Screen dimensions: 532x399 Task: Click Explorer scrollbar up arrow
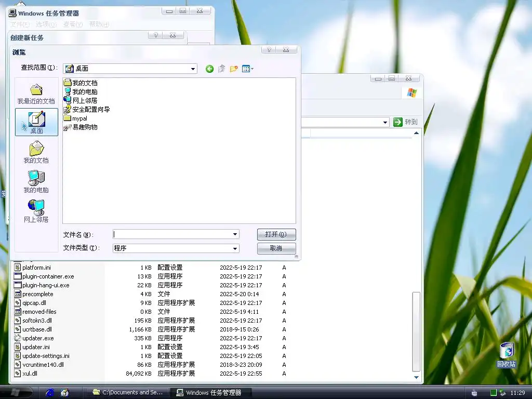pyautogui.click(x=416, y=133)
